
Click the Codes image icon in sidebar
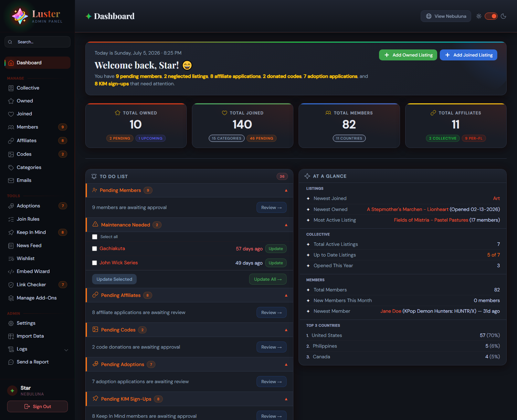pyautogui.click(x=11, y=154)
